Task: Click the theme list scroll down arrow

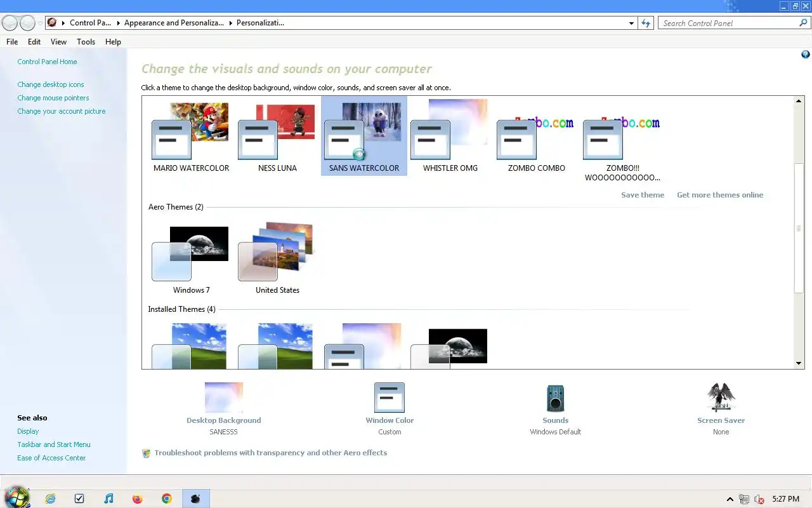Action: point(799,364)
